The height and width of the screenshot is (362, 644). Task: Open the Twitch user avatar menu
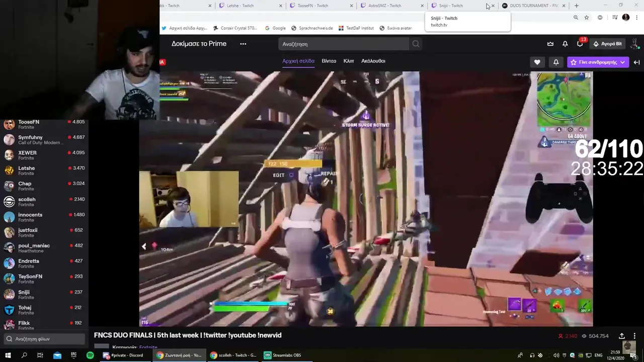tap(635, 44)
